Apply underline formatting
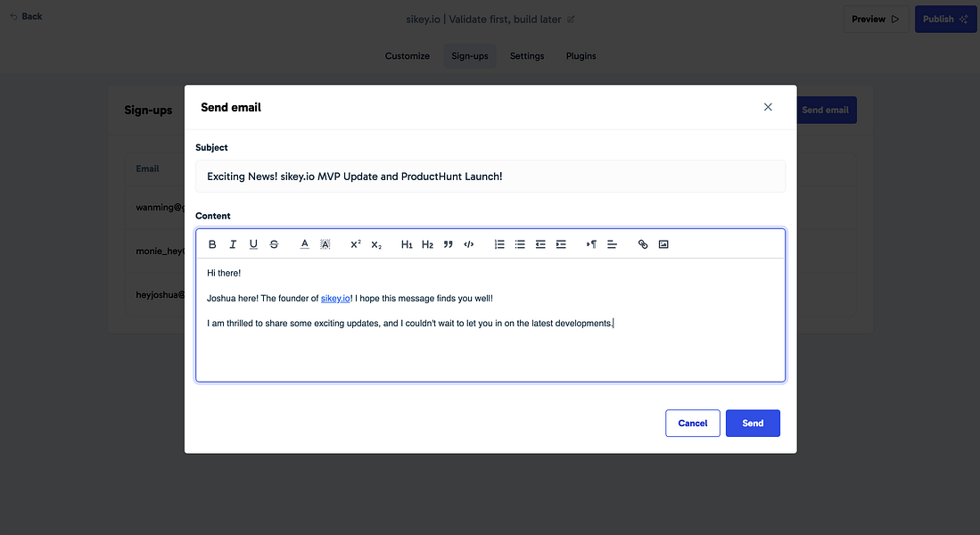 (253, 244)
